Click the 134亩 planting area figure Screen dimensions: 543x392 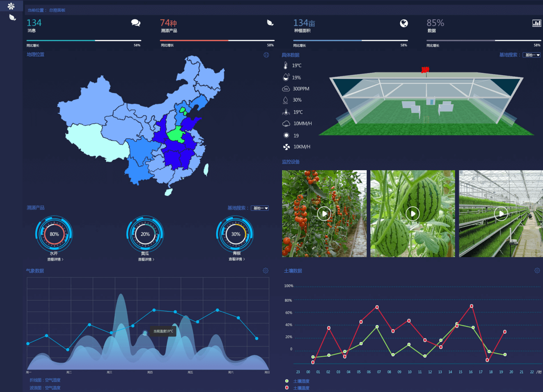(304, 23)
